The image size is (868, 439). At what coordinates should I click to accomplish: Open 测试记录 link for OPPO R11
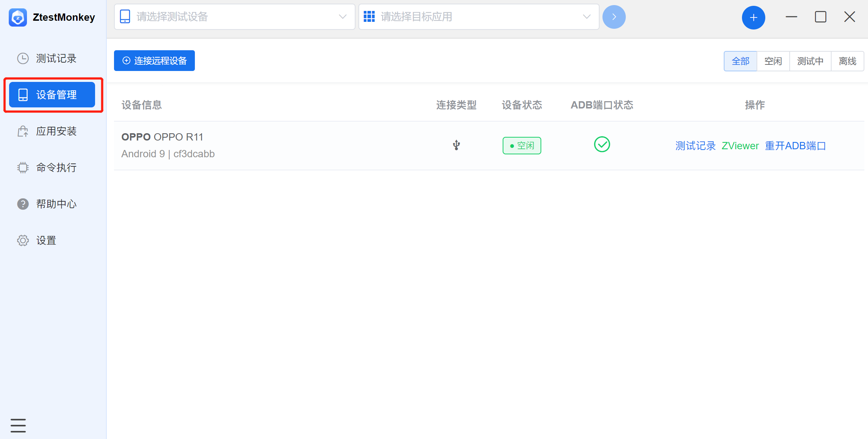(x=695, y=146)
